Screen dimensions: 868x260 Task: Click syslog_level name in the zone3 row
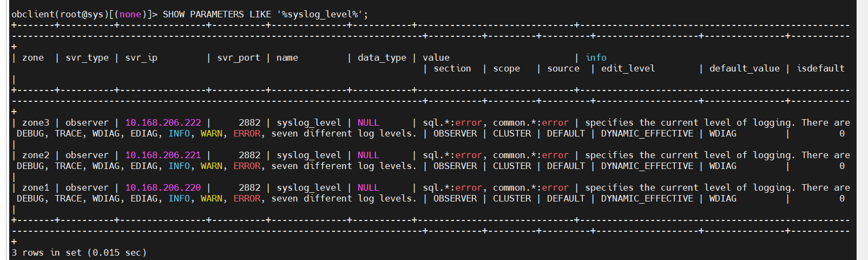point(309,123)
